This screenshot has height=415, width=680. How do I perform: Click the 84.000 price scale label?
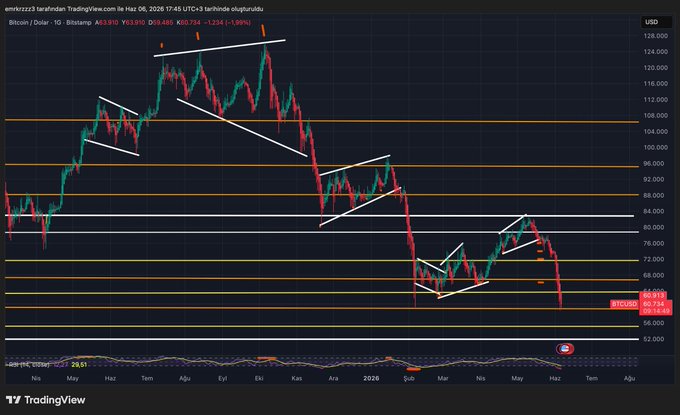pyautogui.click(x=656, y=211)
